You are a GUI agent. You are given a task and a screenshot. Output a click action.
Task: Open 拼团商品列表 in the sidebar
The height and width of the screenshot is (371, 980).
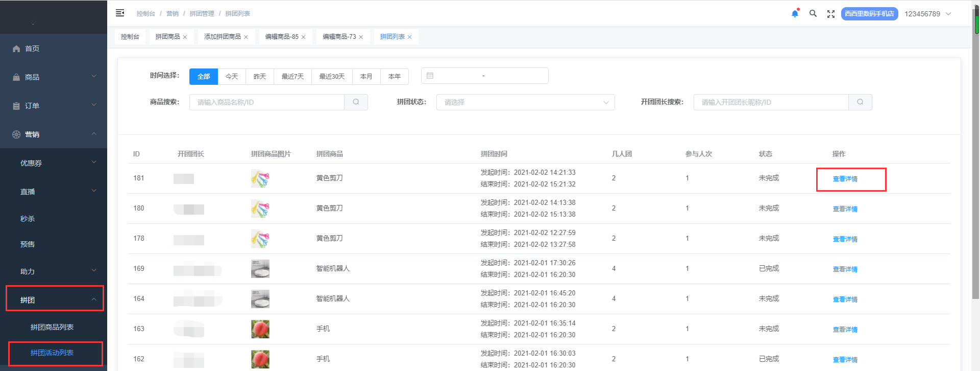point(52,327)
